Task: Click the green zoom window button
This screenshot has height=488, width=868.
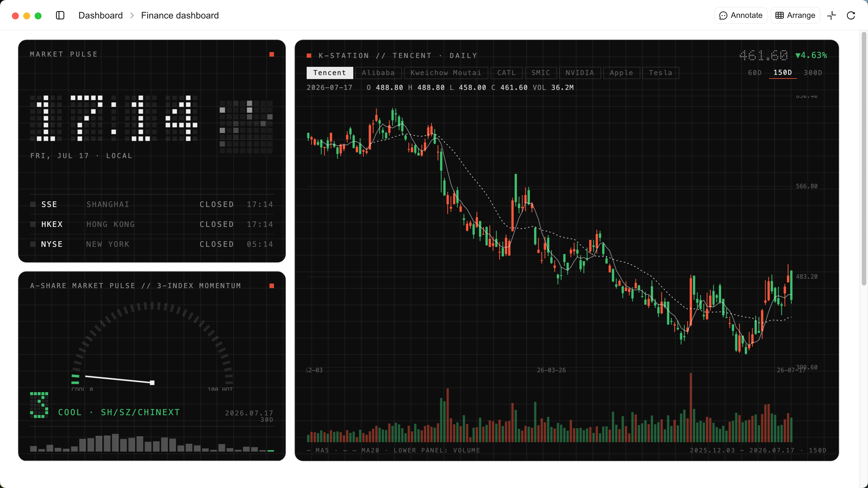Action: coord(38,16)
